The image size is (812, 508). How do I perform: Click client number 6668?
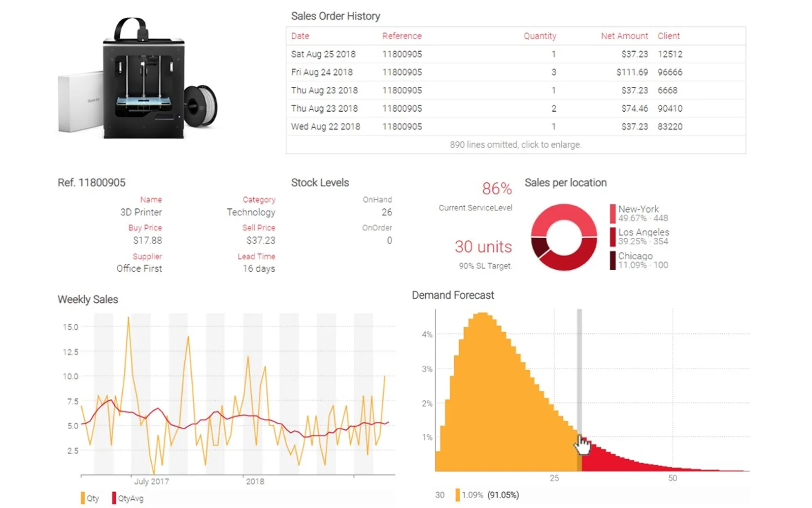[x=667, y=90]
